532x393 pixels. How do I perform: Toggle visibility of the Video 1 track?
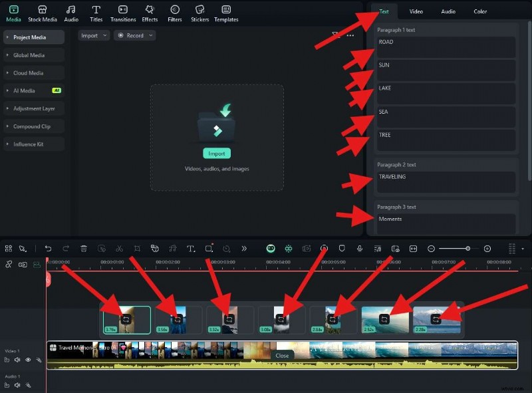29,360
